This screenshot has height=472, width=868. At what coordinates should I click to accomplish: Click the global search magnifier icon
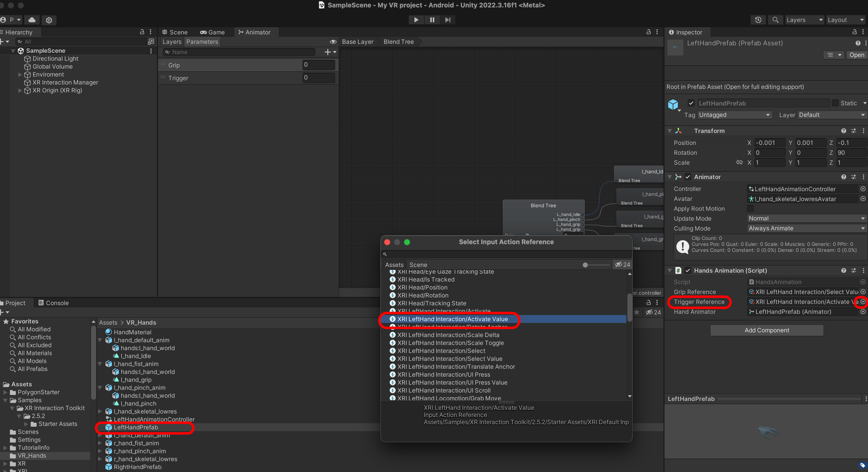click(775, 20)
